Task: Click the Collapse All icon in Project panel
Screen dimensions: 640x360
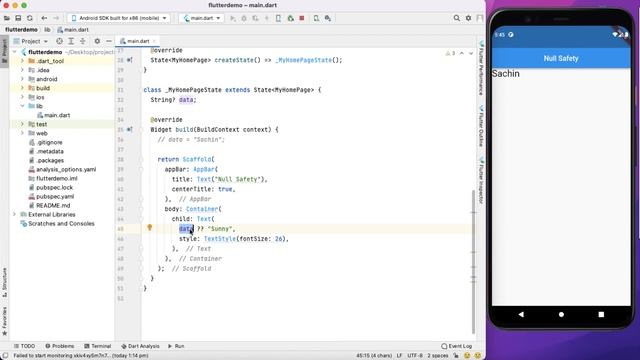Action: (83, 41)
